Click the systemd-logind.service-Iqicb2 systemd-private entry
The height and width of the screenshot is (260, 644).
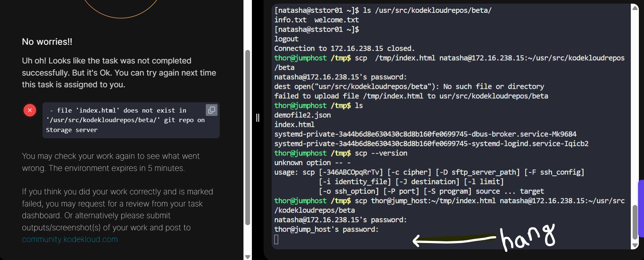431,144
